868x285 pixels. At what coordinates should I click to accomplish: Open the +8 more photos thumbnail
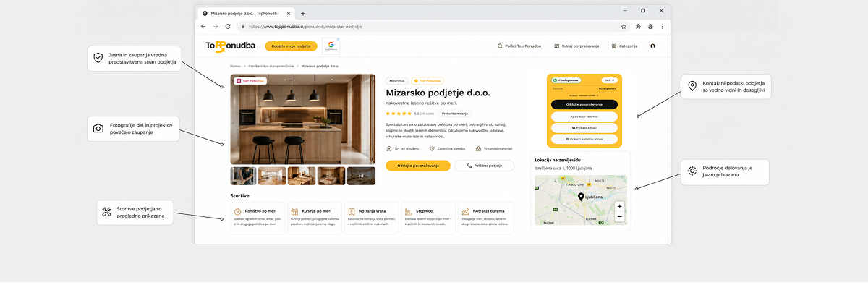coord(362,176)
